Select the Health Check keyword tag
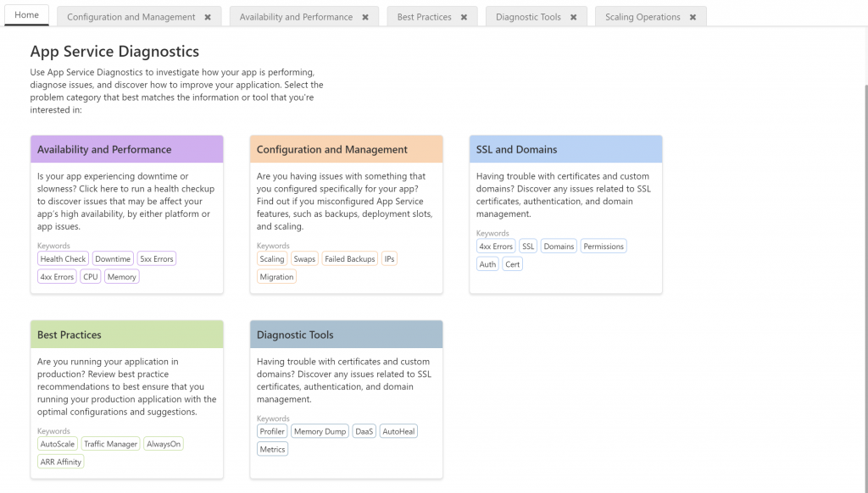Viewport: 868px width, 493px height. point(63,259)
